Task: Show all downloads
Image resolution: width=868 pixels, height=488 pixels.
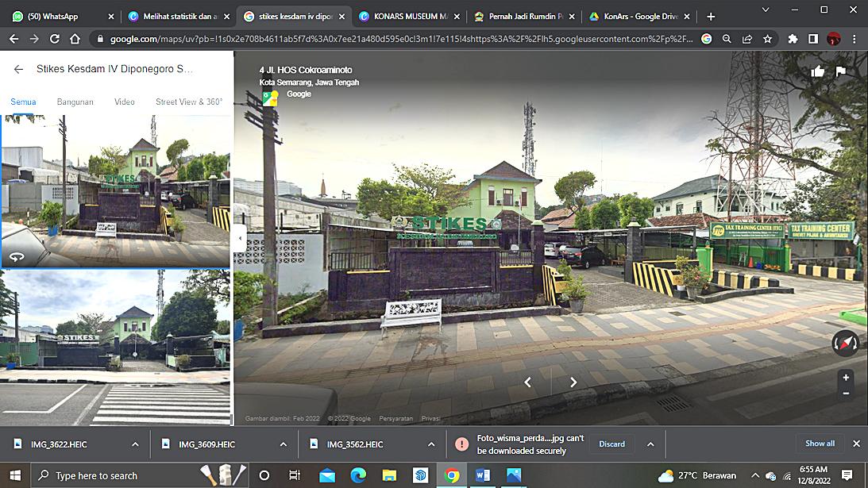Action: (820, 444)
